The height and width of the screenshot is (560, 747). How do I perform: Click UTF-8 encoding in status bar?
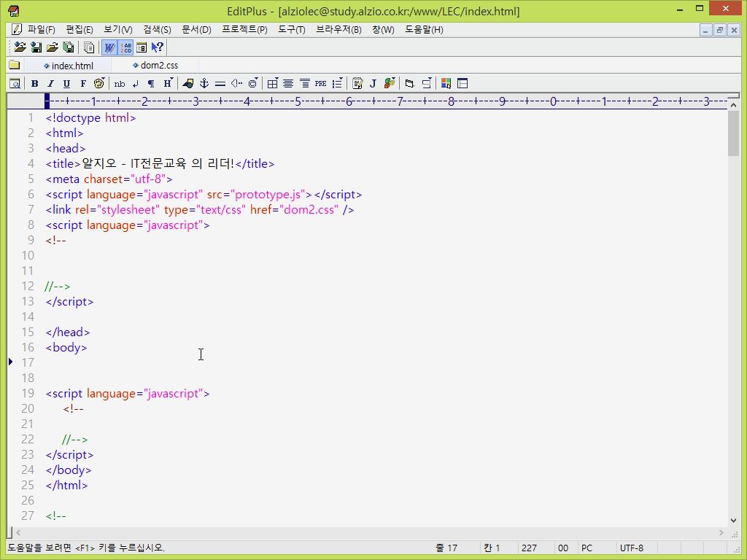click(x=631, y=548)
